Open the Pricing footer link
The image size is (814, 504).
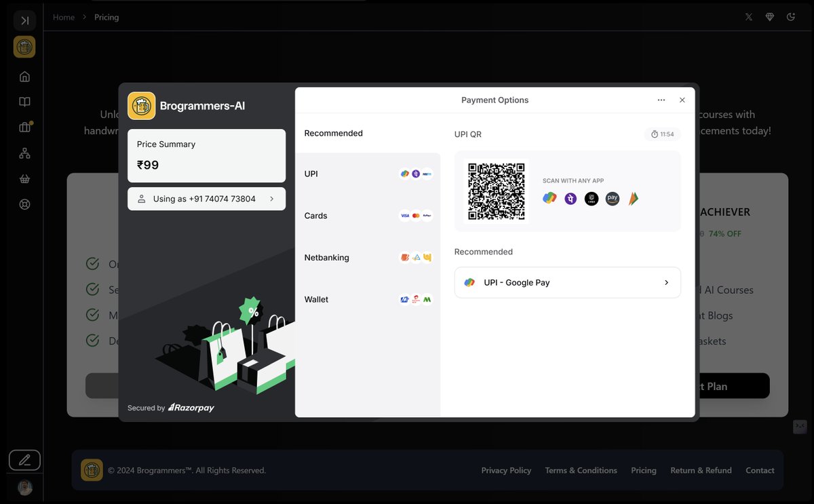click(644, 470)
